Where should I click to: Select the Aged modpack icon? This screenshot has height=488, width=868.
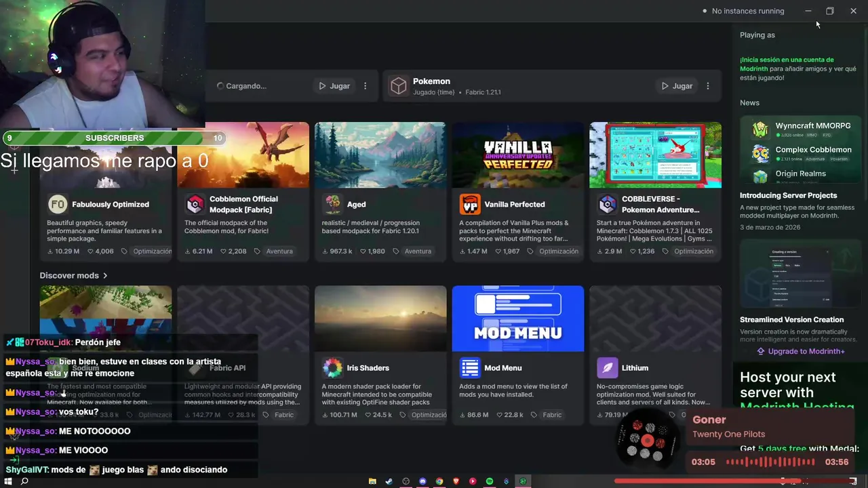coord(332,204)
